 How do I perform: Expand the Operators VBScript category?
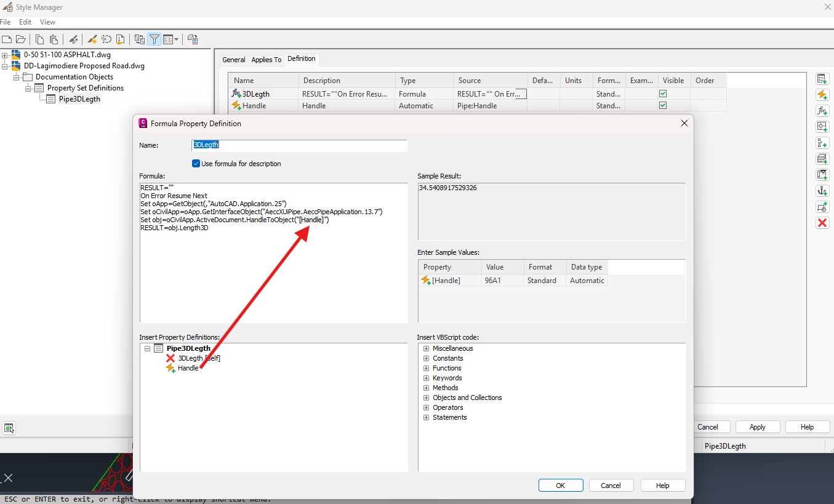click(x=426, y=407)
